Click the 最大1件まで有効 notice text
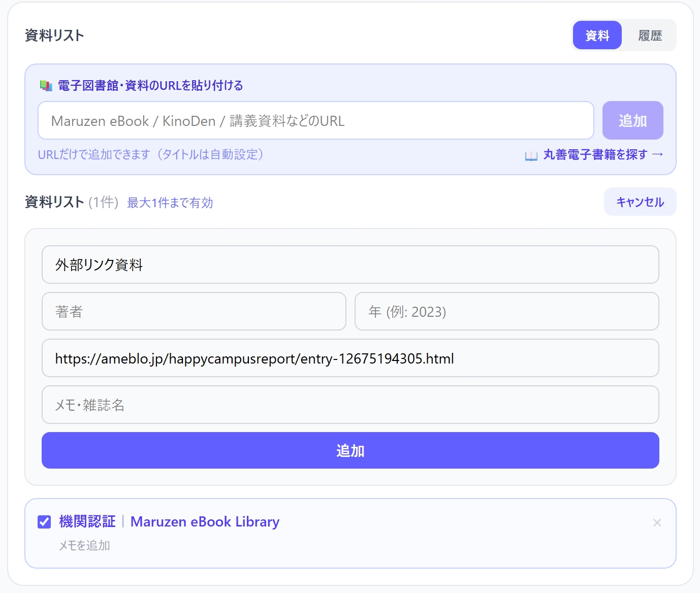Image resolution: width=700 pixels, height=593 pixels. click(x=170, y=203)
